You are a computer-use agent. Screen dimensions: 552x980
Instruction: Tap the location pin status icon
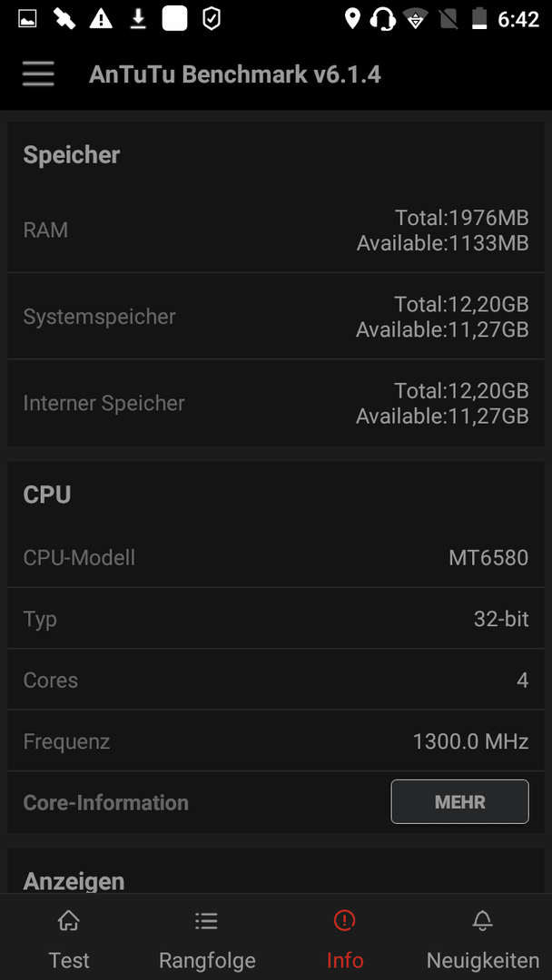[352, 19]
